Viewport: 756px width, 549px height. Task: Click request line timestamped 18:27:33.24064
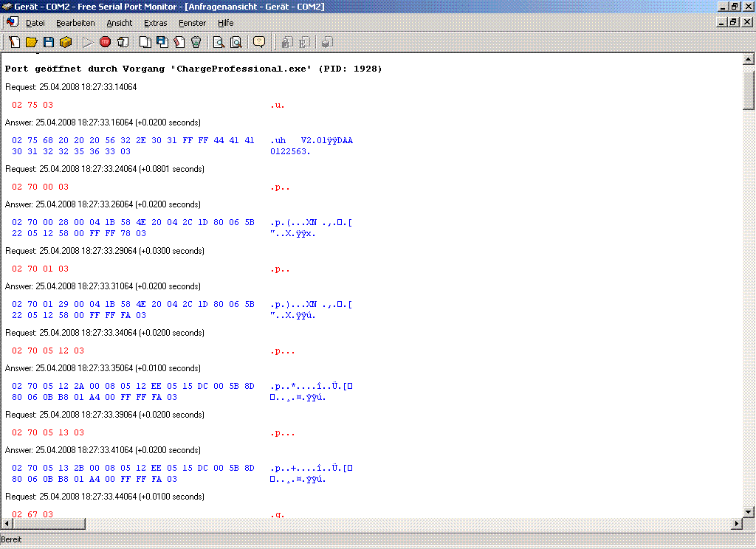[105, 169]
